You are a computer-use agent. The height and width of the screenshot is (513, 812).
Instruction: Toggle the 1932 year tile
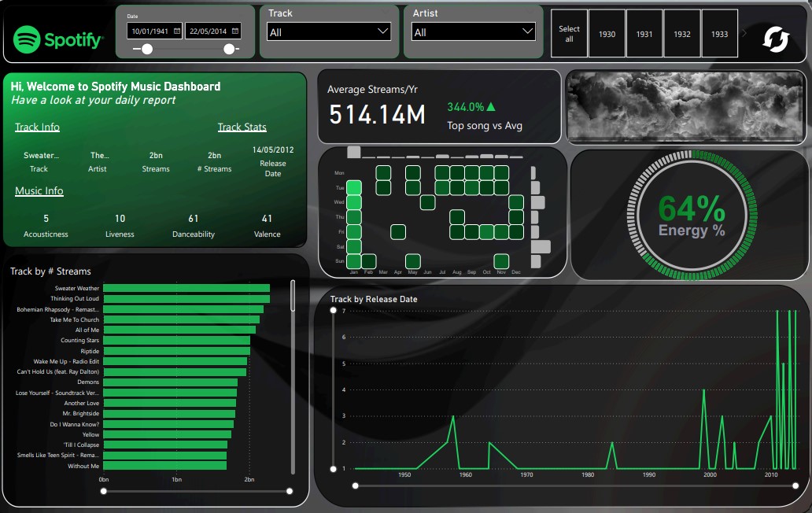tap(682, 34)
